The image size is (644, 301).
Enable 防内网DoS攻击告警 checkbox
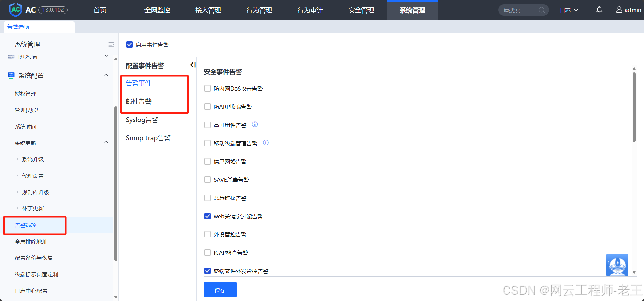tap(208, 89)
